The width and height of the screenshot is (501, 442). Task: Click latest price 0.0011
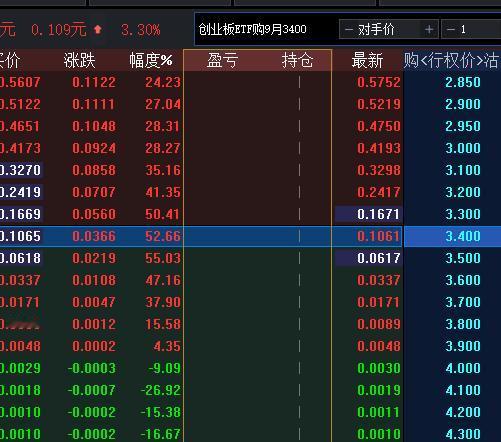tap(379, 412)
